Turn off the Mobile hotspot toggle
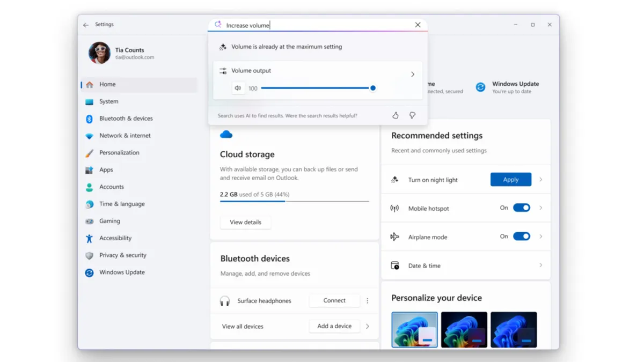Viewport: 644px width, 362px height. pyautogui.click(x=521, y=208)
